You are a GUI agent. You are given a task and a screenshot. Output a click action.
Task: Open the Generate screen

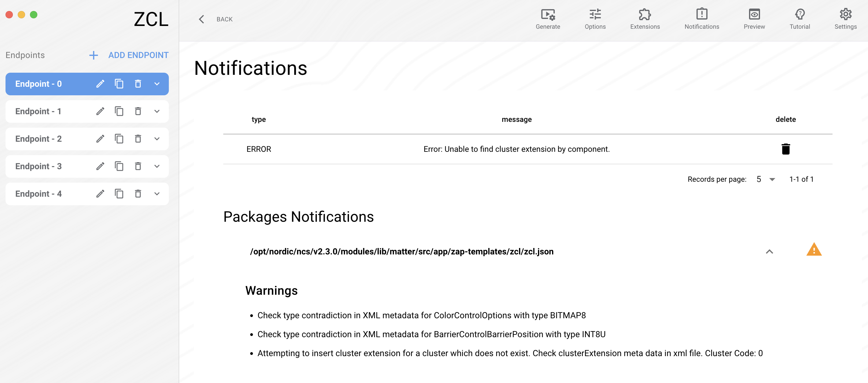click(547, 19)
